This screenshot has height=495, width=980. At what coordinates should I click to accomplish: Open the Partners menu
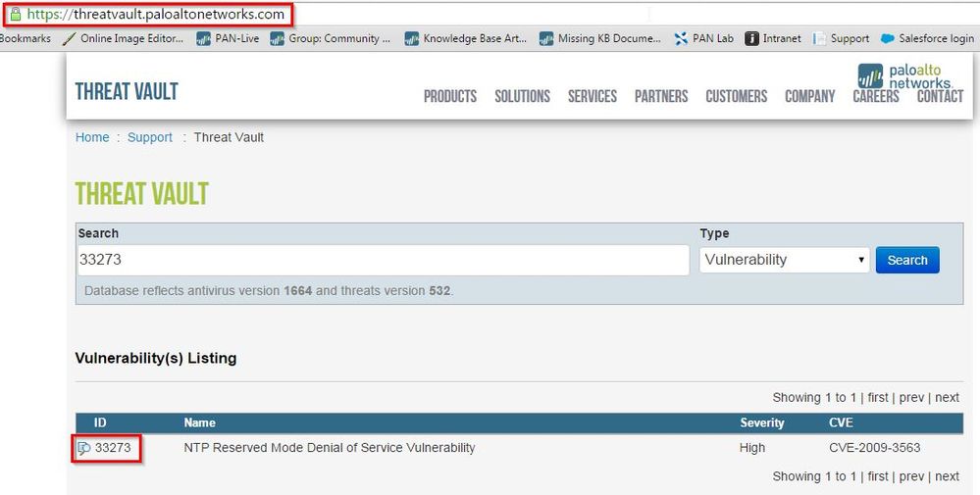661,96
